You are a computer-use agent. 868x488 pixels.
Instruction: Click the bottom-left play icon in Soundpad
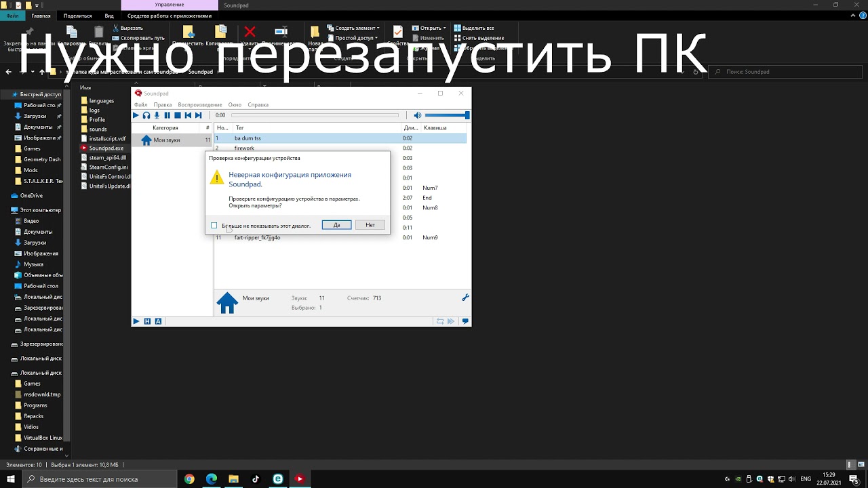click(x=136, y=321)
